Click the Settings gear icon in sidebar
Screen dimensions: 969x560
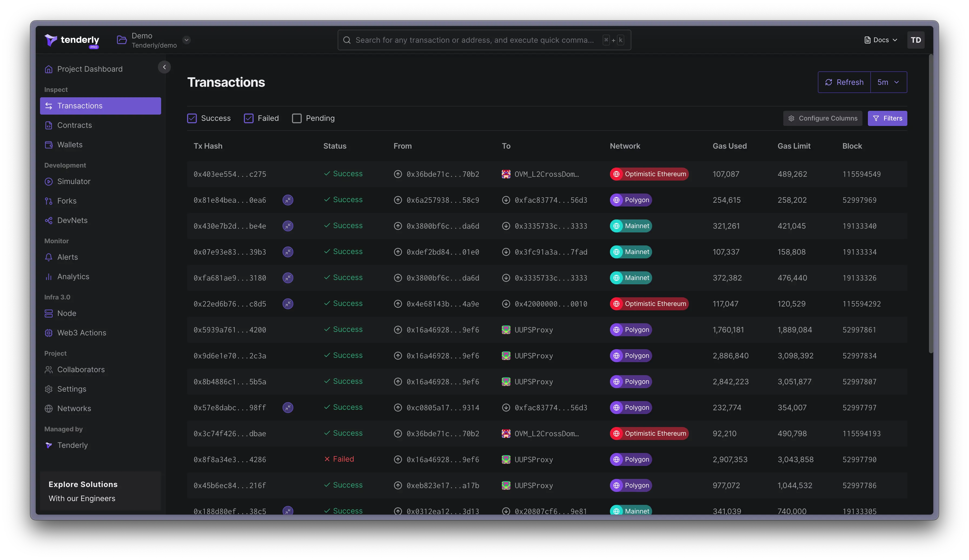pos(48,389)
